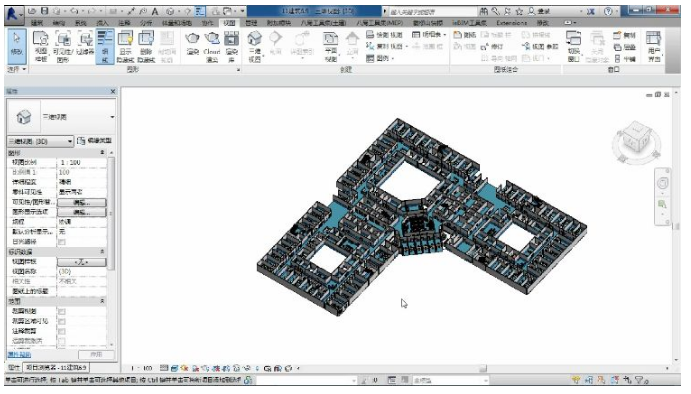This screenshot has width=691, height=394.
Task: Click Remove Hidden Lines ribbon tool
Action: [x=146, y=46]
